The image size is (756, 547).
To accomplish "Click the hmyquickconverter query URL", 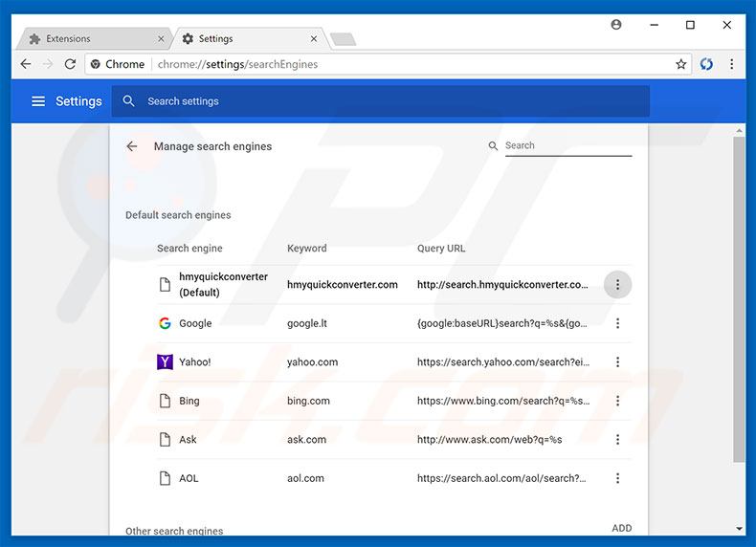I will click(x=502, y=285).
